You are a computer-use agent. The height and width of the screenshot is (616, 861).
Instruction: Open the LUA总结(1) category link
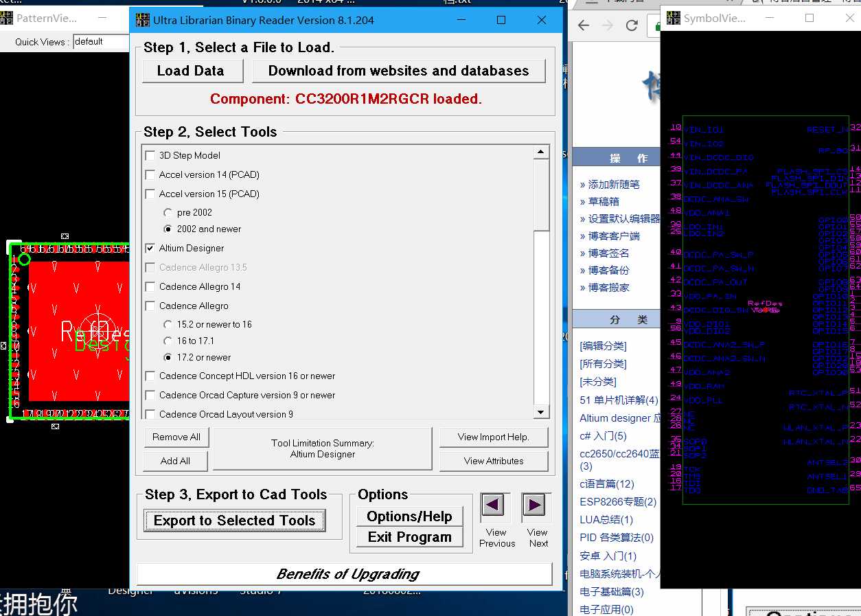606,519
